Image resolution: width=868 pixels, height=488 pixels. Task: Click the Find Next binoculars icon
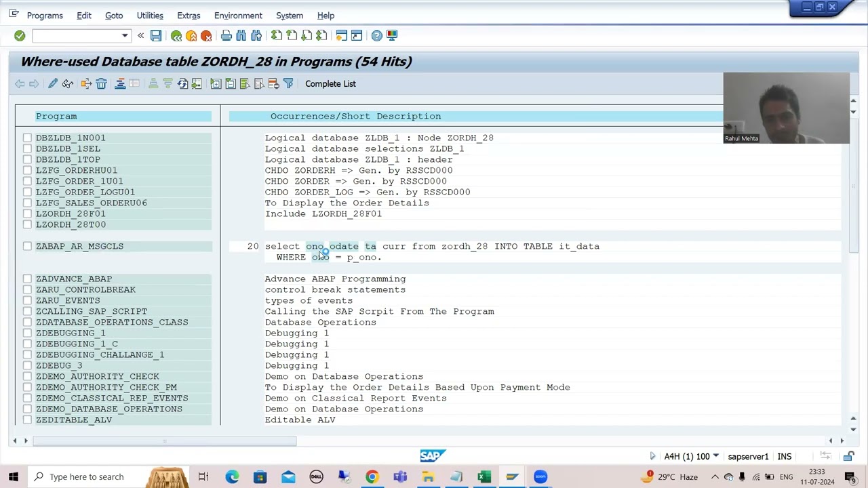(256, 35)
